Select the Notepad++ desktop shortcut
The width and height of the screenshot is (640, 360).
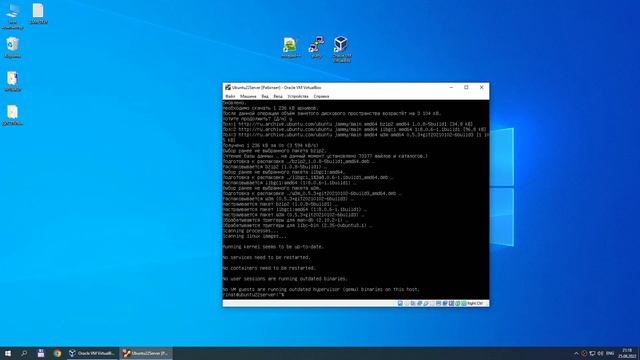point(291,47)
